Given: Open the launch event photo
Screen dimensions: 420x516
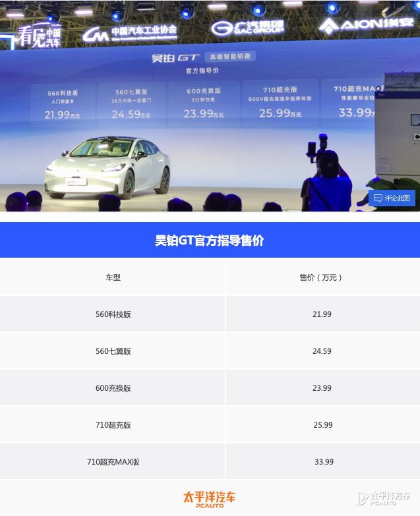Looking at the screenshot, I should click(210, 105).
